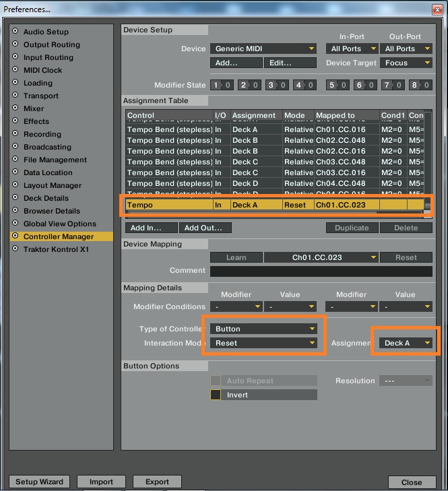The image size is (448, 491).
Task: Select Input Routing in the sidebar
Action: (x=49, y=57)
